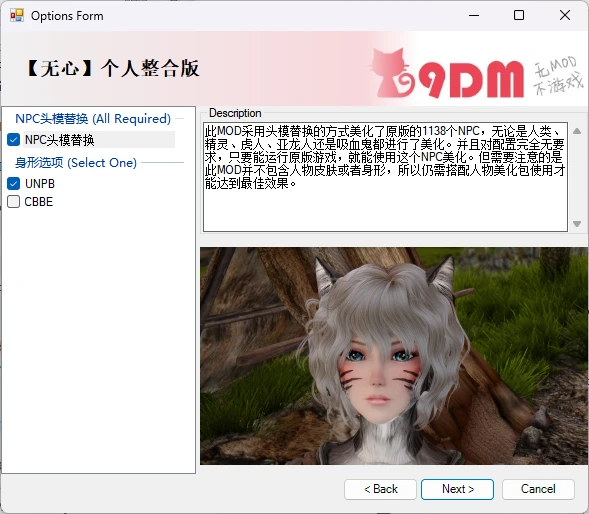
Task: Cancel the installer options form
Action: 538,489
